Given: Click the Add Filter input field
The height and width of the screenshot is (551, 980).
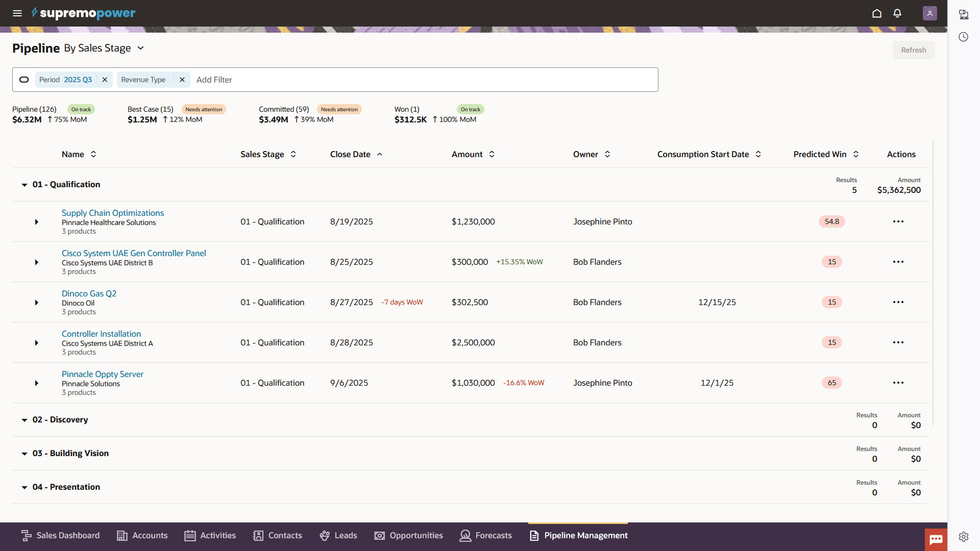Looking at the screenshot, I should pyautogui.click(x=214, y=80).
